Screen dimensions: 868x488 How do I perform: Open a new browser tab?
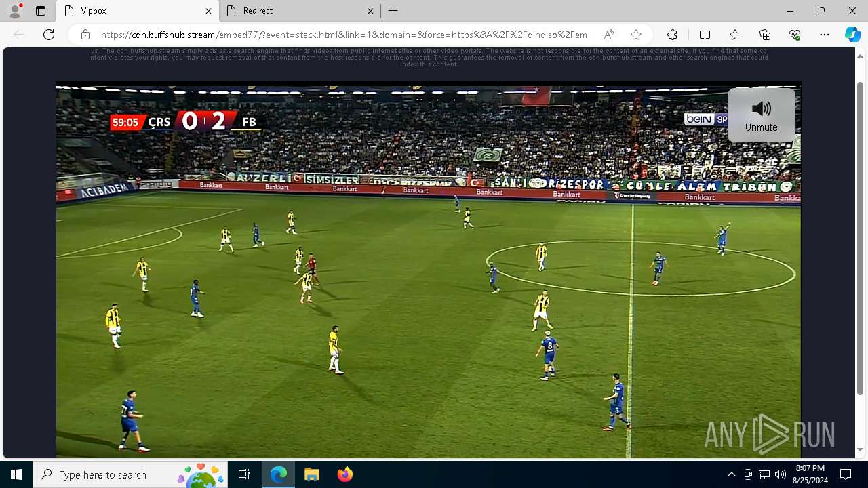(393, 11)
